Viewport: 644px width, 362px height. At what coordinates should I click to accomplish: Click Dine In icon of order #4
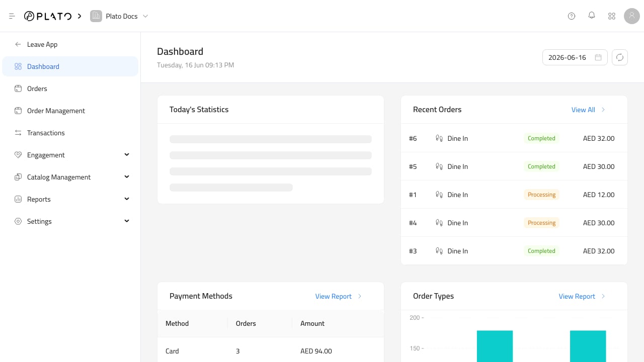(439, 223)
